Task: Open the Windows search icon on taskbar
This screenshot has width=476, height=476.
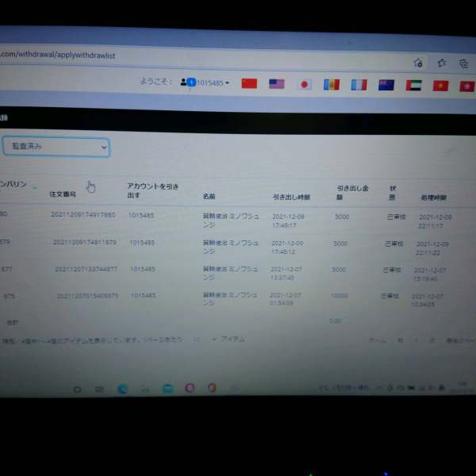Action: pyautogui.click(x=77, y=390)
